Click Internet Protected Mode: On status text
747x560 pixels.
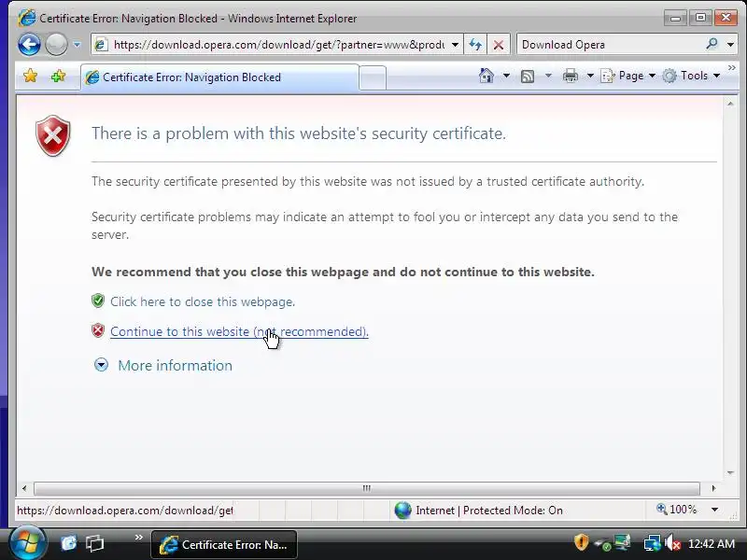(x=488, y=511)
